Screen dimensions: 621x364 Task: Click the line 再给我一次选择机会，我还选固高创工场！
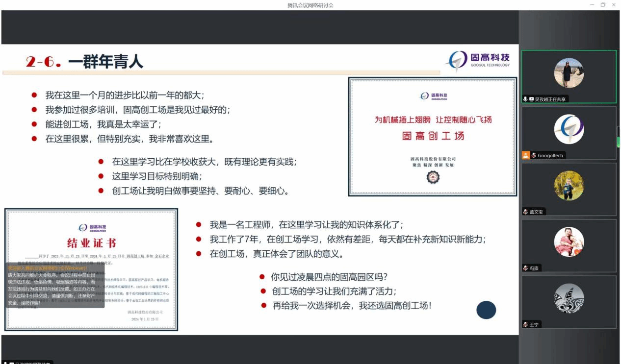pos(353,305)
